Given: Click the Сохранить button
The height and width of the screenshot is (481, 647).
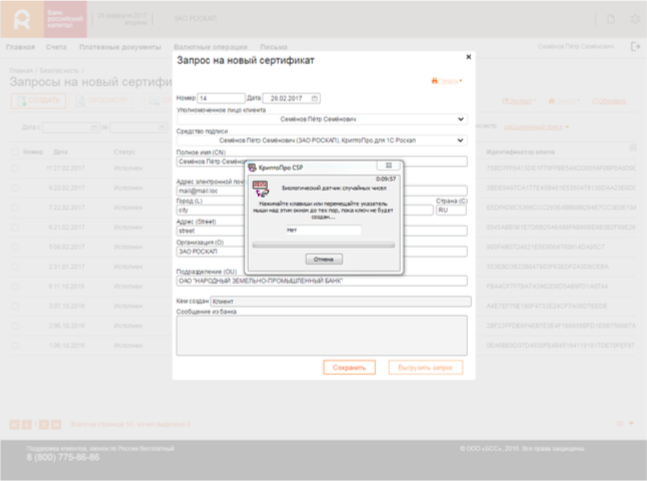Looking at the screenshot, I should [x=349, y=368].
